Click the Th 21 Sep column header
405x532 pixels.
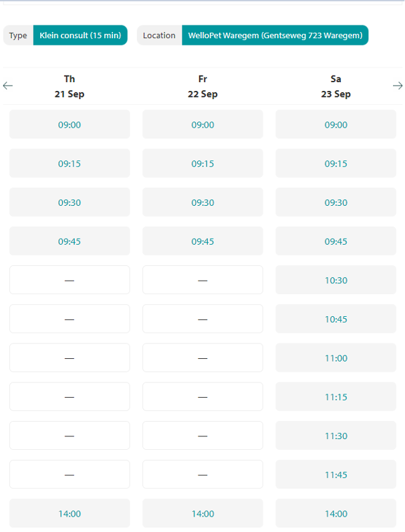click(70, 86)
